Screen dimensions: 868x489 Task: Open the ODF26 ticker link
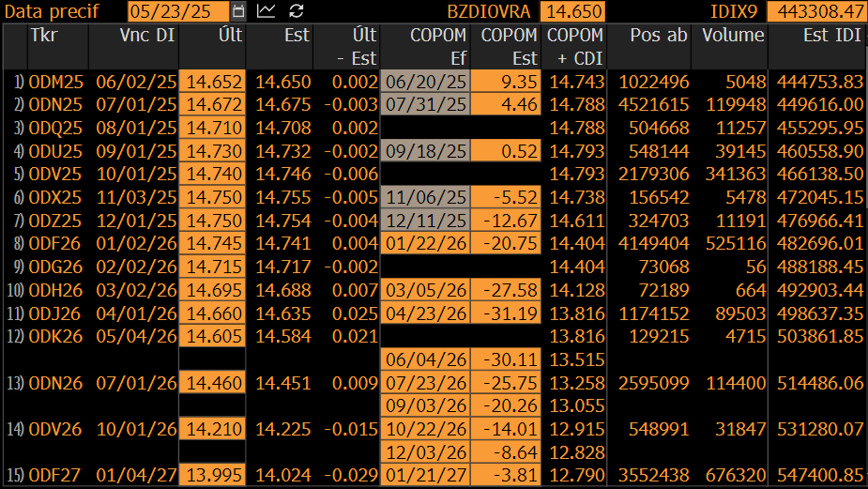coord(54,244)
